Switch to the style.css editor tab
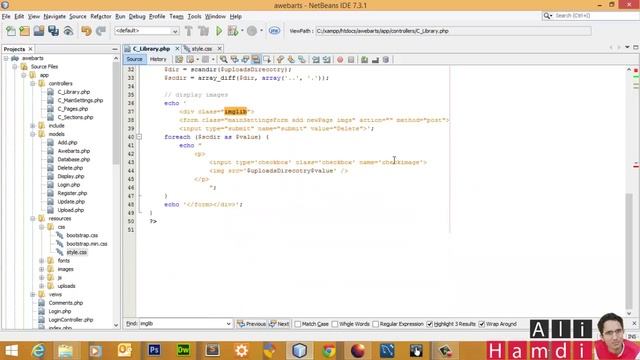The height and width of the screenshot is (360, 640). pos(202,49)
